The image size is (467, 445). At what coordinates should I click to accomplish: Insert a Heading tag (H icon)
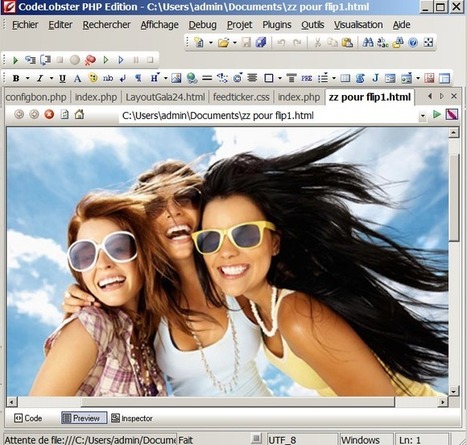point(154,78)
